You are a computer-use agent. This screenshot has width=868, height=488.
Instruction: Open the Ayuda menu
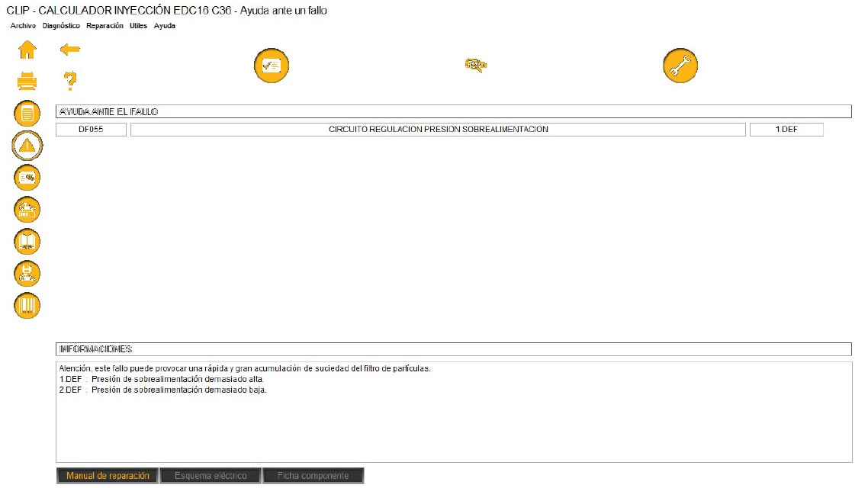[165, 25]
